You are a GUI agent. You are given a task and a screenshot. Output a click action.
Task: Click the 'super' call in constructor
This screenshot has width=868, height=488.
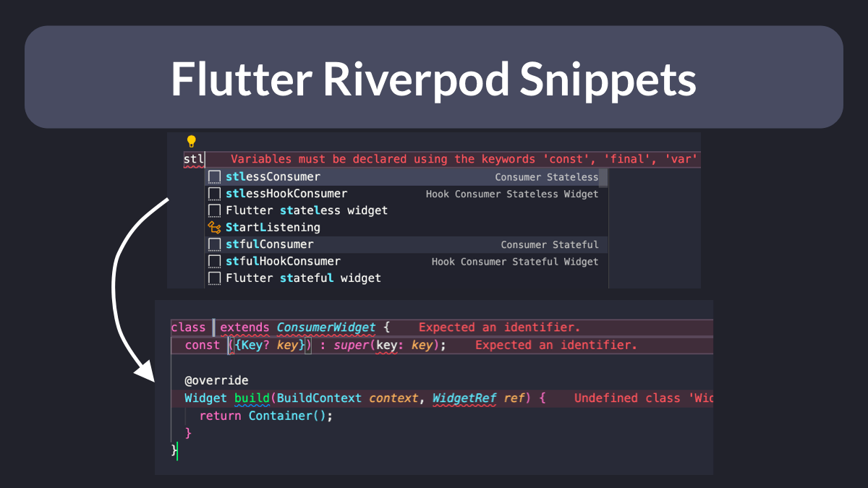coord(352,345)
